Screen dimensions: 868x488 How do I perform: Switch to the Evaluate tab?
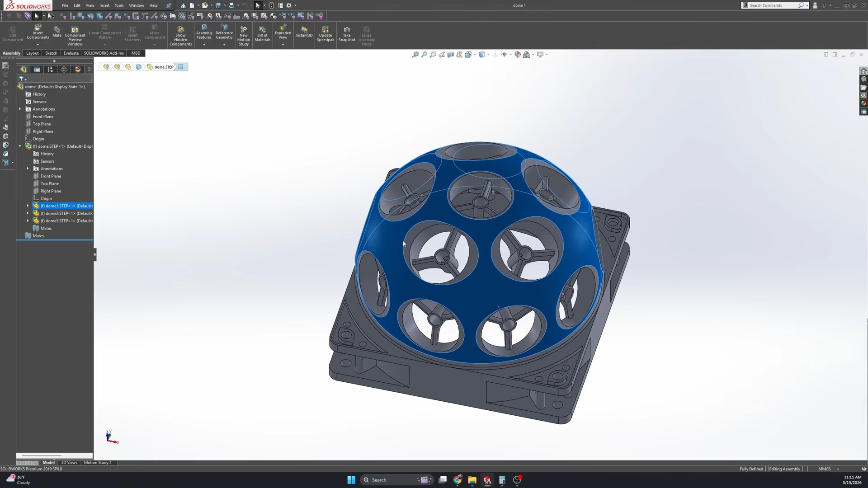pos(71,53)
